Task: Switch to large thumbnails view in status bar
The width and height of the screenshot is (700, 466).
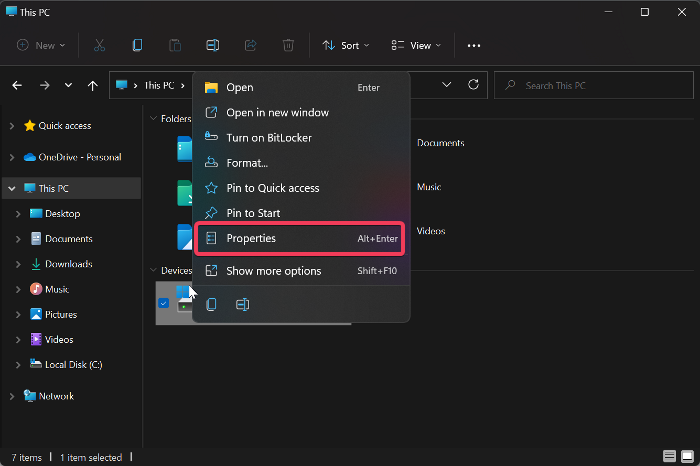Action: 686,457
